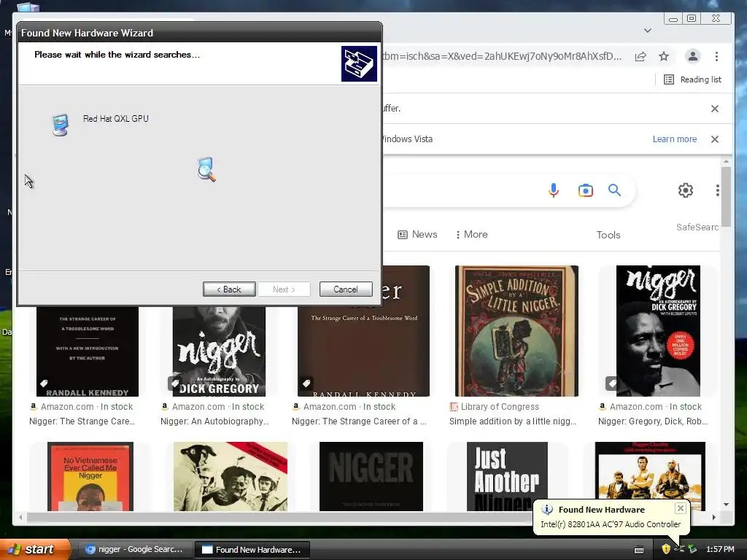Close the Found New Hardware balloon
Screen dimensions: 747x560
coord(681,508)
